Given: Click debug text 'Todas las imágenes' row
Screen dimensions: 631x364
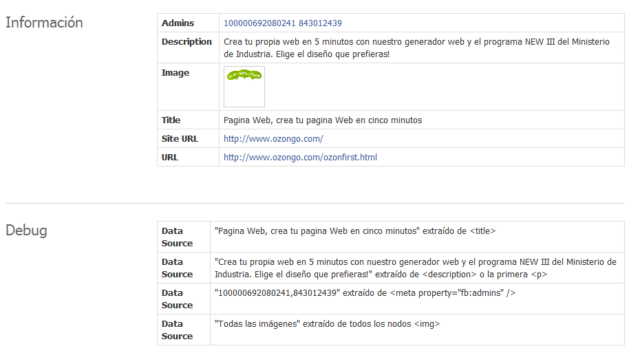Looking at the screenshot, I should click(x=327, y=324).
